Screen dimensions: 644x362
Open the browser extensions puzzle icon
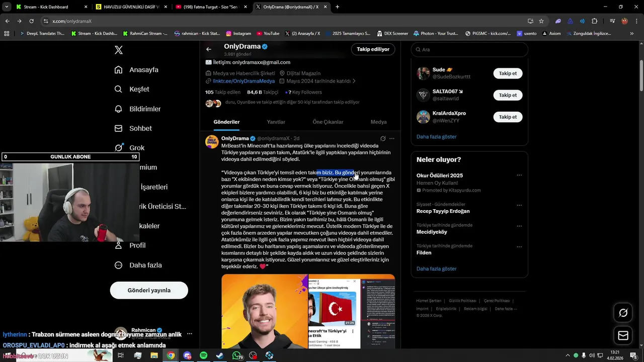click(595, 21)
